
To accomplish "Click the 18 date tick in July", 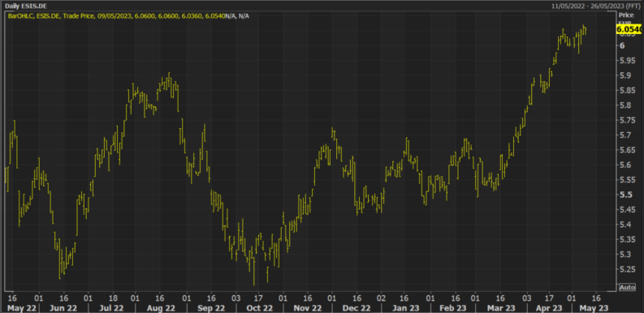I will (x=113, y=298).
